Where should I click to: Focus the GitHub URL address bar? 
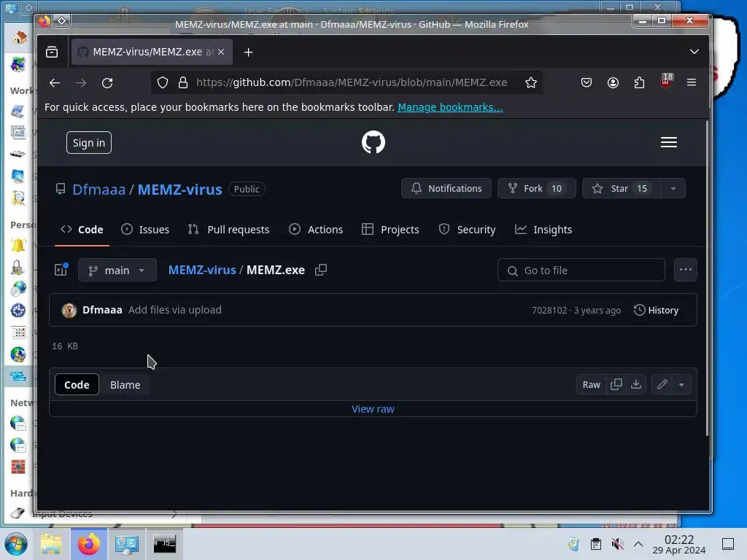tap(352, 82)
